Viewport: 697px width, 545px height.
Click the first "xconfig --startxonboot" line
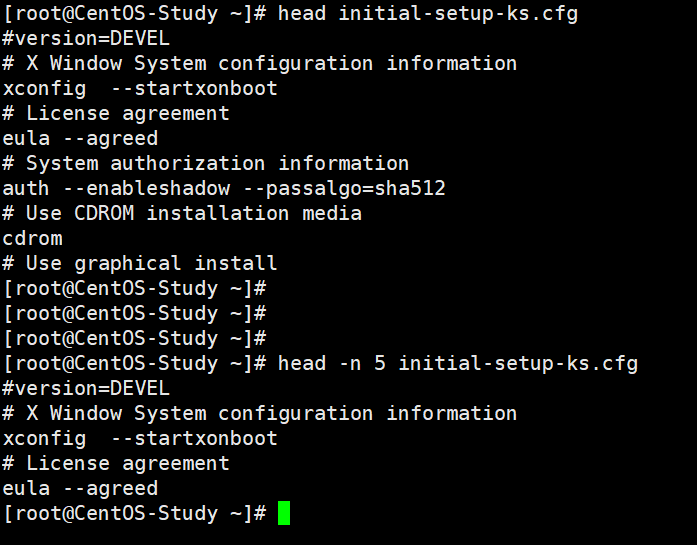point(140,89)
